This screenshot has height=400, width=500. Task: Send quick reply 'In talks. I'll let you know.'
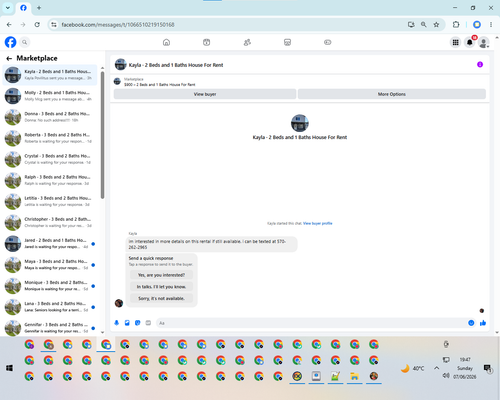161,287
